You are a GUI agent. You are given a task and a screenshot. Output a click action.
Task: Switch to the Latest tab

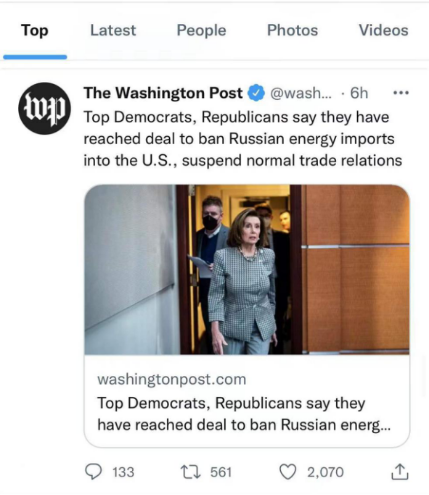[x=113, y=30]
